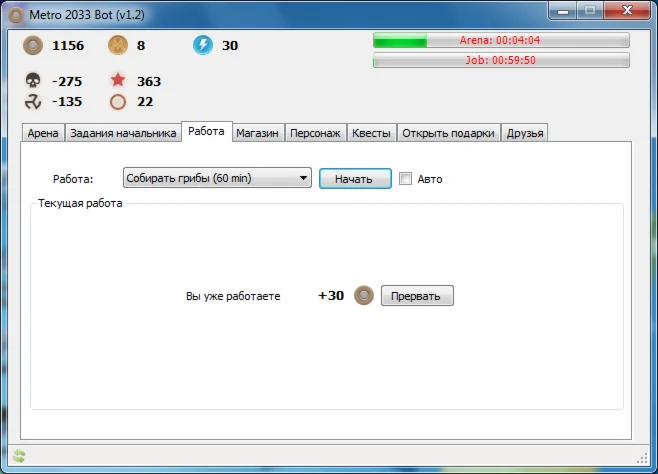Click the gold M token icon

pos(118,45)
